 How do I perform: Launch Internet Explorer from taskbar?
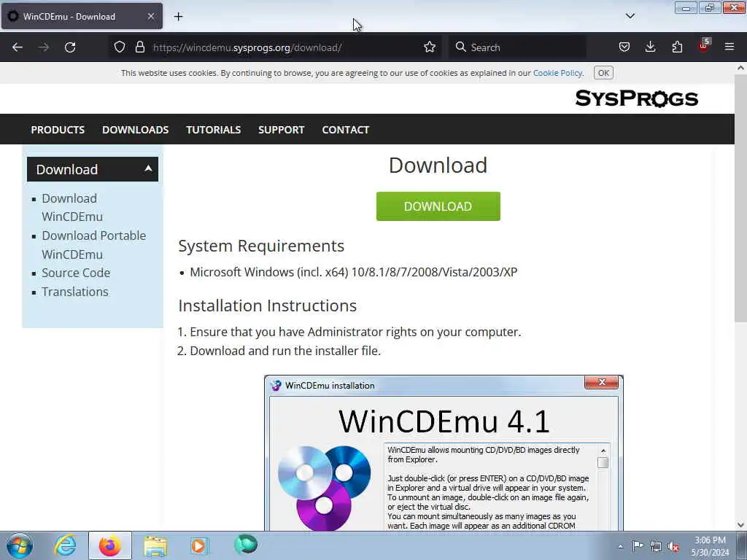click(65, 545)
